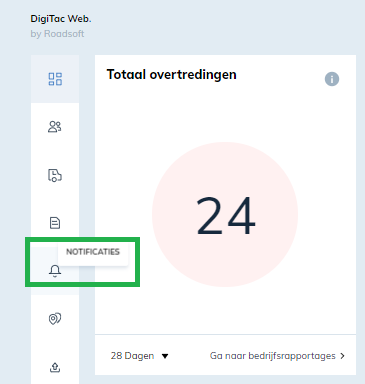This screenshot has height=384, width=365.
Task: Click the 24 violations count circle
Action: pos(225,214)
